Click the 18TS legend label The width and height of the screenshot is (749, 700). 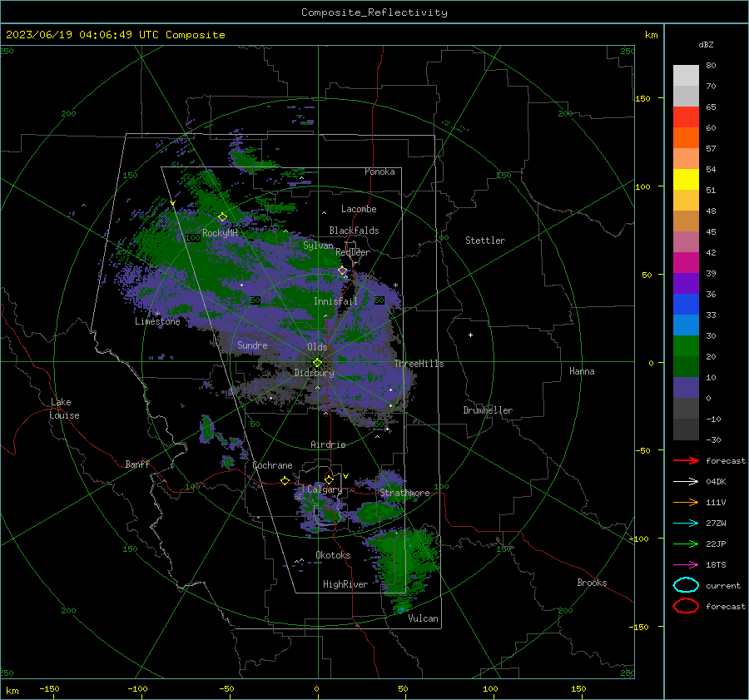716,565
